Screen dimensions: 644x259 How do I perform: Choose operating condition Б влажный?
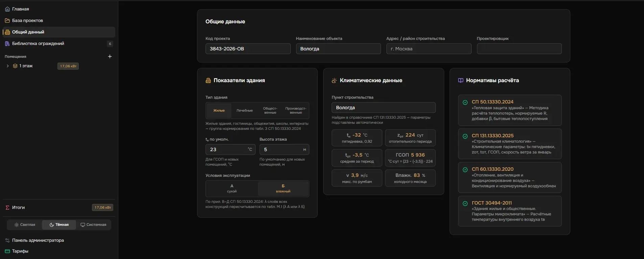[283, 188]
